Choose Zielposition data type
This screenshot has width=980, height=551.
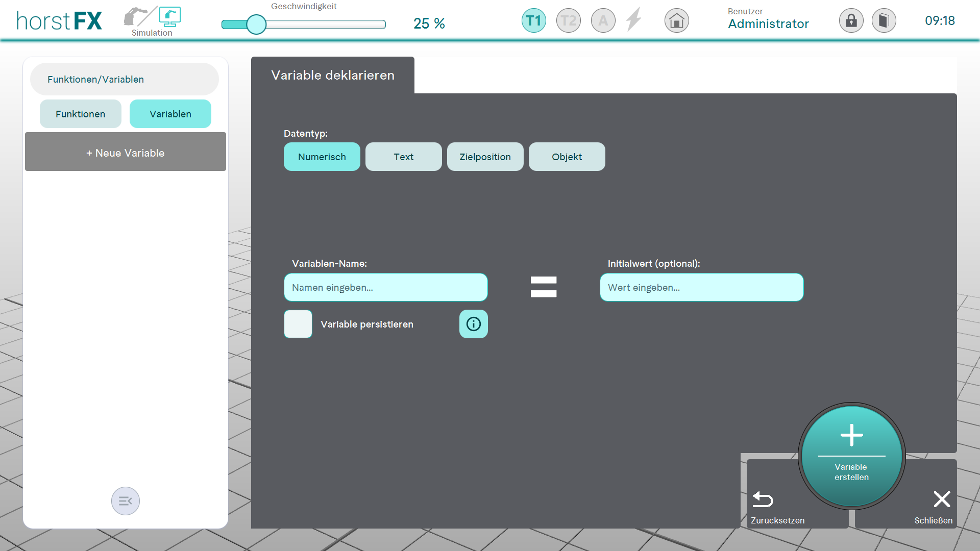click(x=485, y=157)
